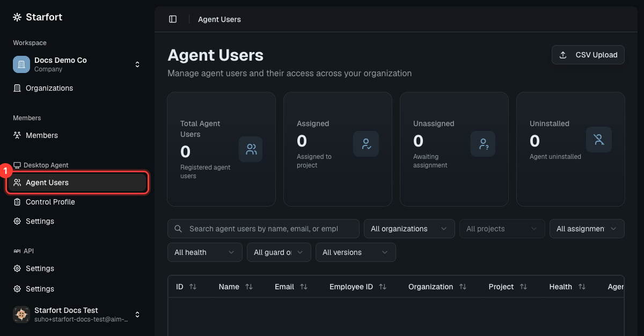Screen dimensions: 644x336
Task: Click the magnifier icon in search box
Action: (x=178, y=229)
